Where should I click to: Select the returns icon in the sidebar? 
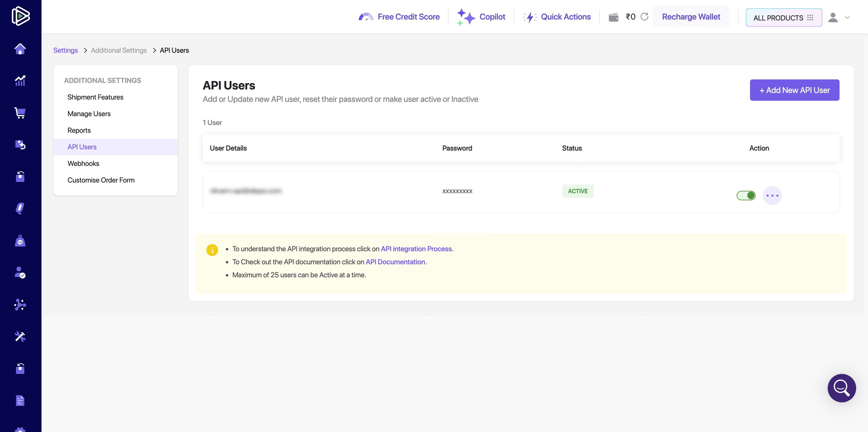pyautogui.click(x=20, y=145)
